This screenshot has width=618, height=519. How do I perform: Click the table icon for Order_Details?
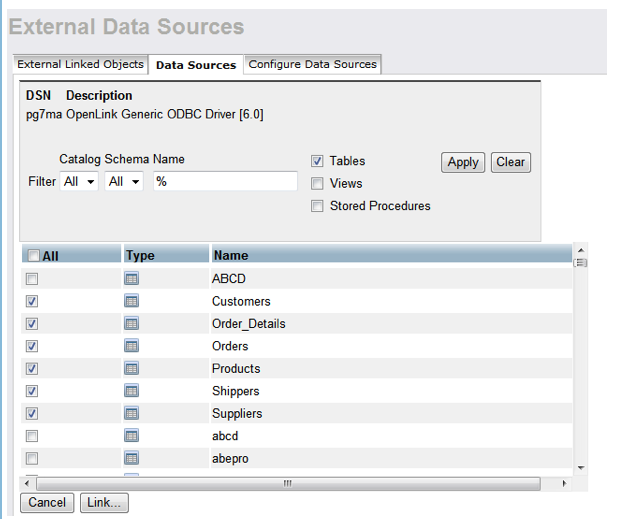(x=131, y=323)
